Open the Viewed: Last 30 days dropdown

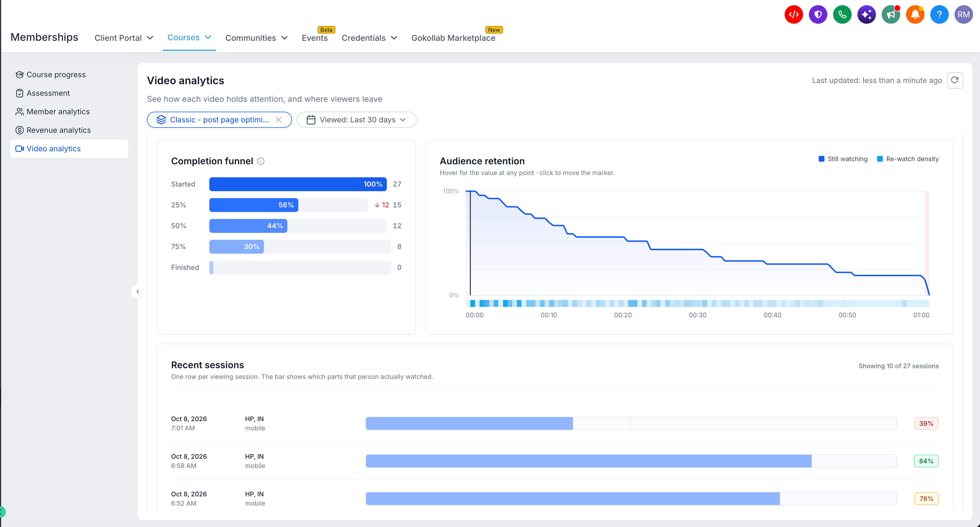(x=356, y=120)
